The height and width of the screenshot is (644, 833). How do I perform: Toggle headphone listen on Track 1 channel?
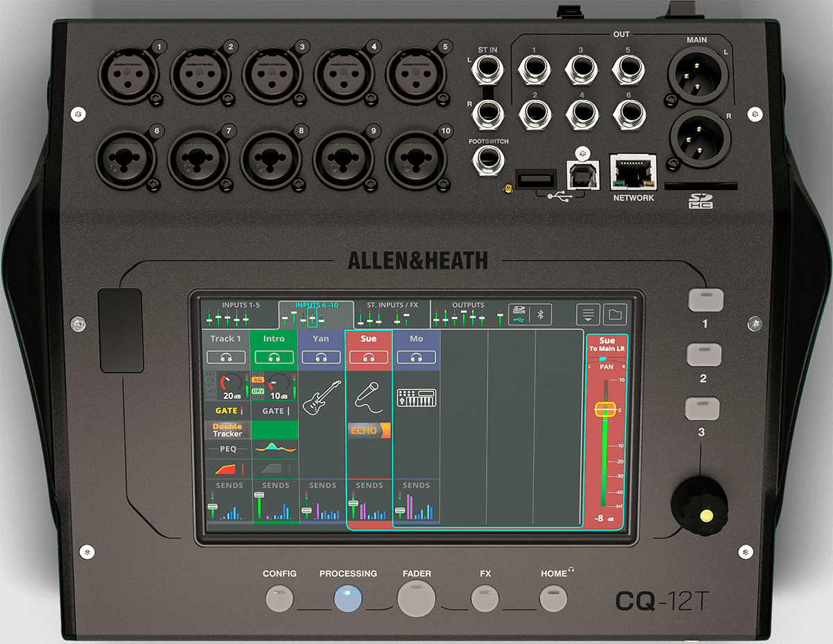pos(226,357)
